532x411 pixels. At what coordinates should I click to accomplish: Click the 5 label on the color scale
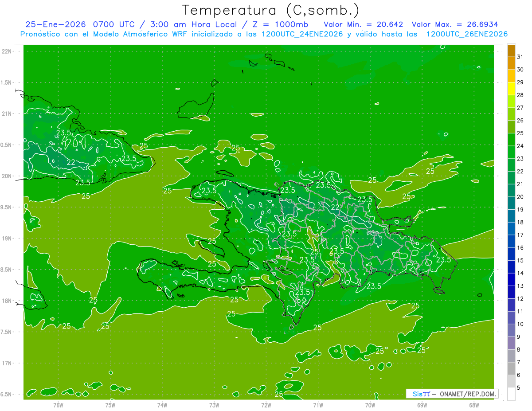(520, 388)
